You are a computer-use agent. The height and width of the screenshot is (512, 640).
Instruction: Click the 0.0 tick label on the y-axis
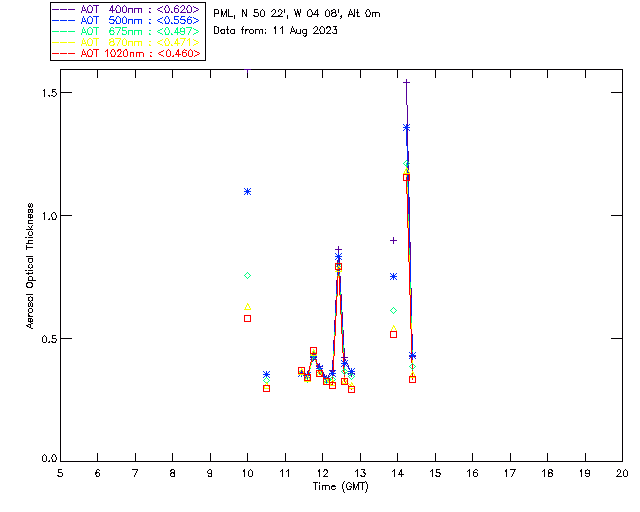(x=49, y=459)
